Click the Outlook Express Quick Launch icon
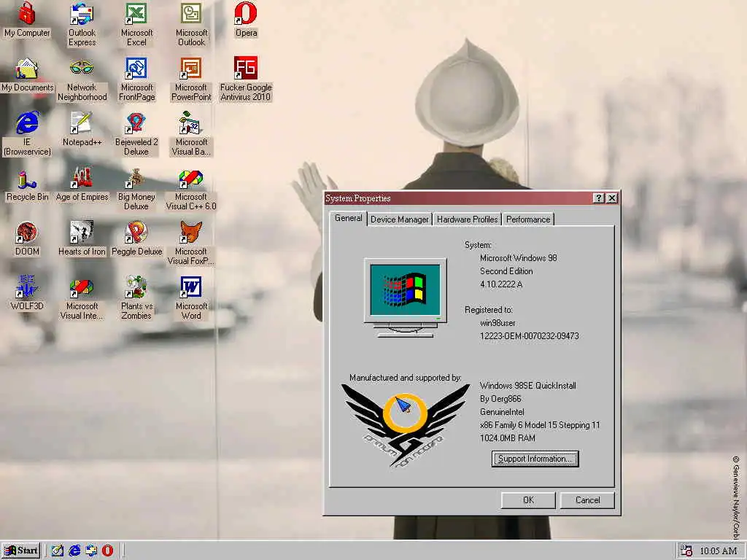The height and width of the screenshot is (560, 747). pos(91,551)
